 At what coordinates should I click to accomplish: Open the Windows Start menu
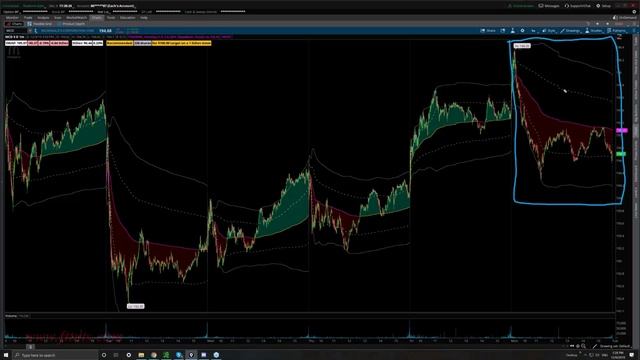tap(6, 355)
